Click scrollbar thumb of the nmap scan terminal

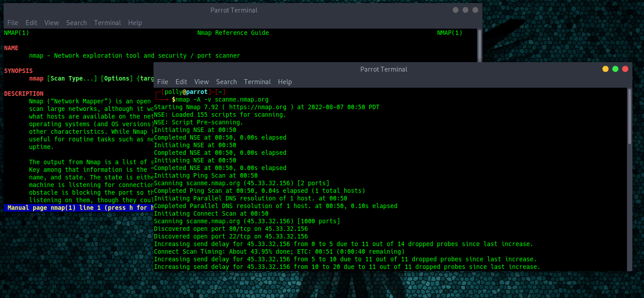(x=629, y=116)
